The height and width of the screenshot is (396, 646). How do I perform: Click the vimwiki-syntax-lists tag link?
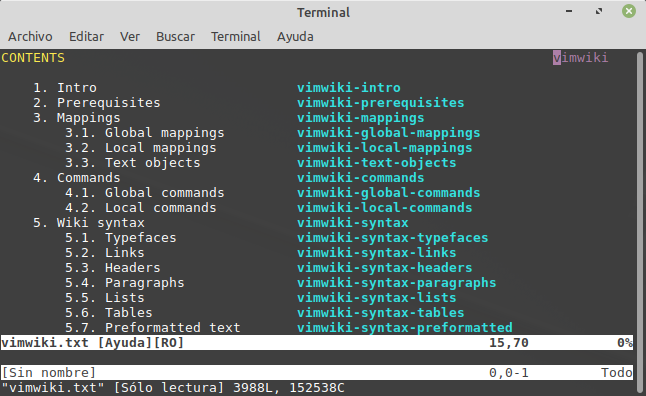pos(377,298)
